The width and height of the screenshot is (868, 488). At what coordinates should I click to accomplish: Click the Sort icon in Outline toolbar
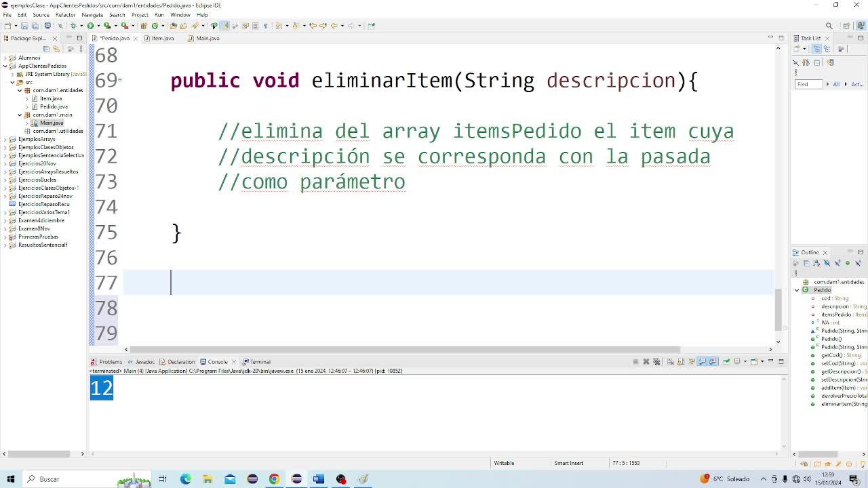(816, 263)
